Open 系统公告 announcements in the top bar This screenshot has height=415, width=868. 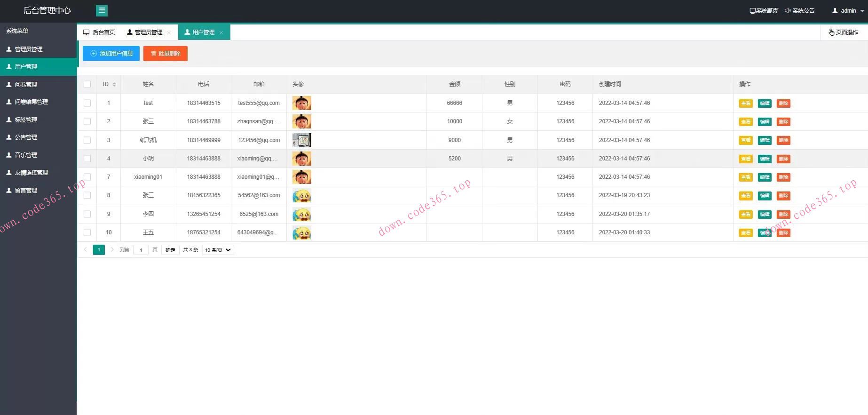[799, 11]
